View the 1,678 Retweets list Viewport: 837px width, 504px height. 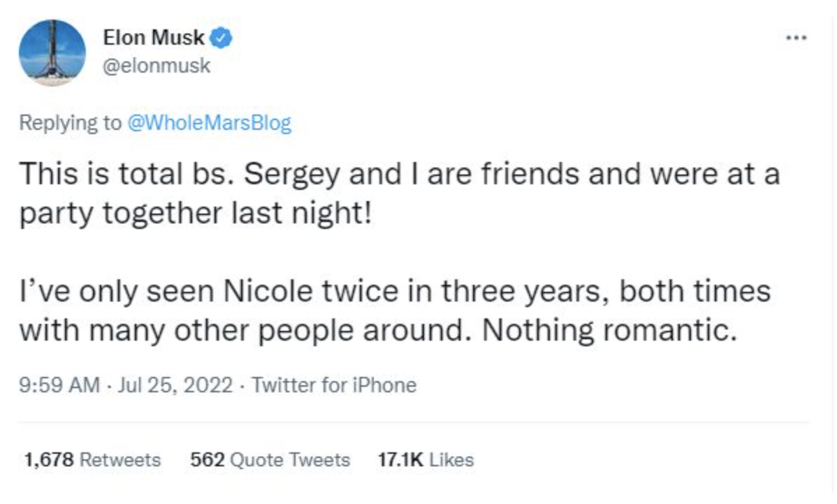point(92,460)
